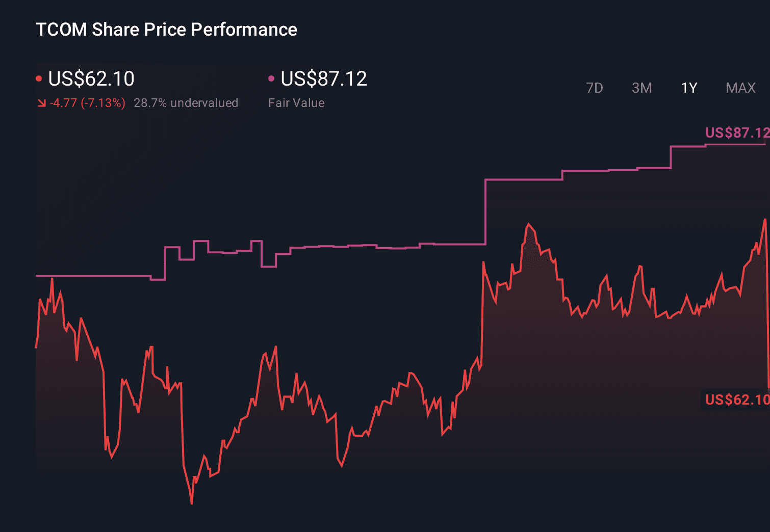Click the TCOM Share Price Performance title
This screenshot has width=770, height=532.
coord(166,30)
